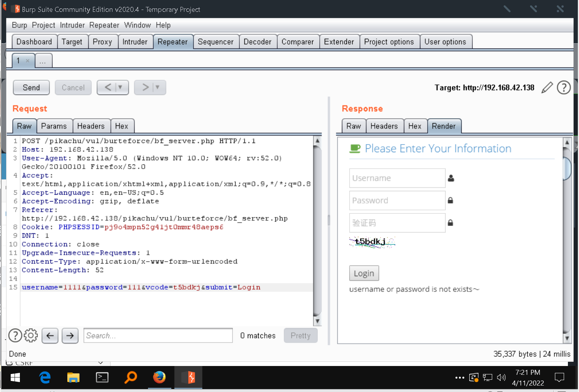Click the Burp Suite taskbar icon
579x392 pixels.
pyautogui.click(x=189, y=378)
